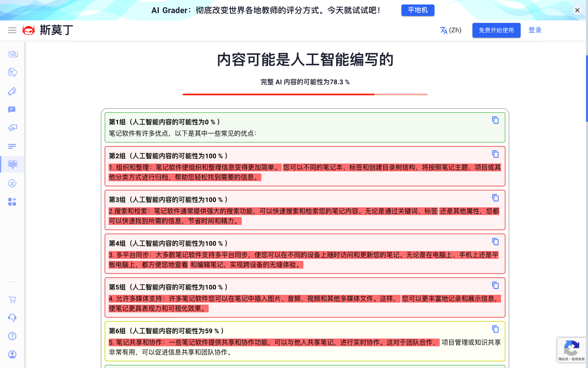Open the Chat tool icon

[x=12, y=109]
